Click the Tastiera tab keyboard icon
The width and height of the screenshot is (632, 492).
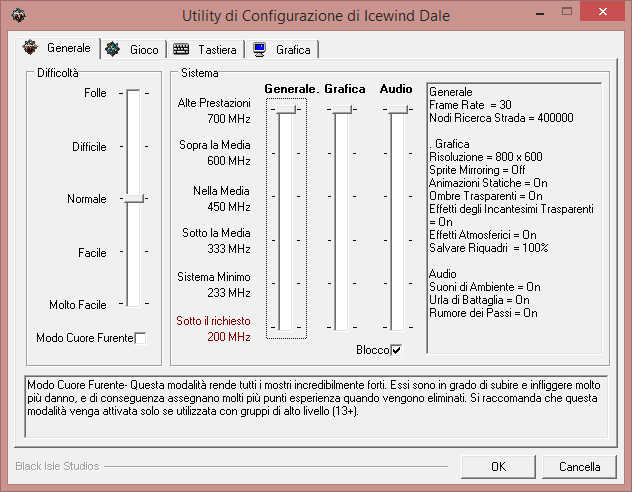[181, 49]
